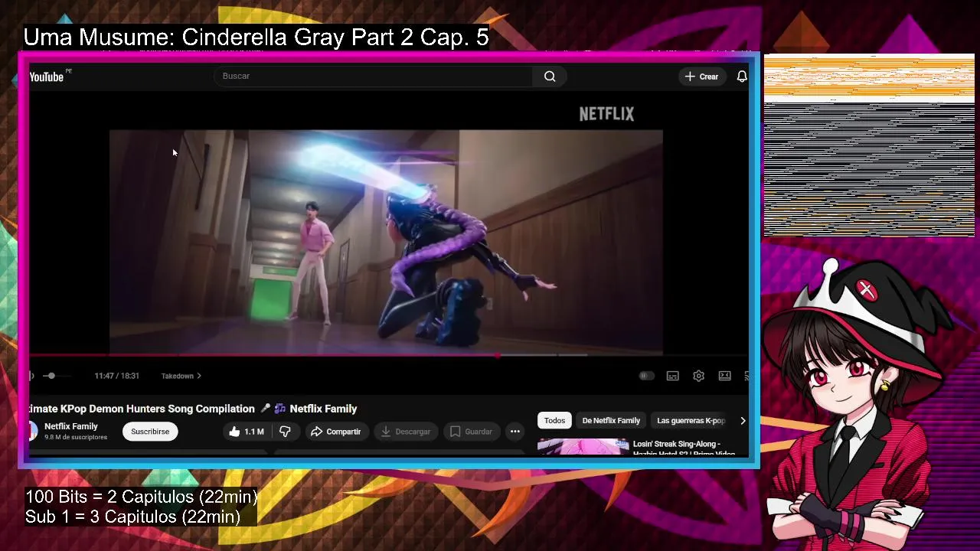The image size is (980, 551).
Task: Expand the Takedown chapter chevron
Action: tap(199, 376)
